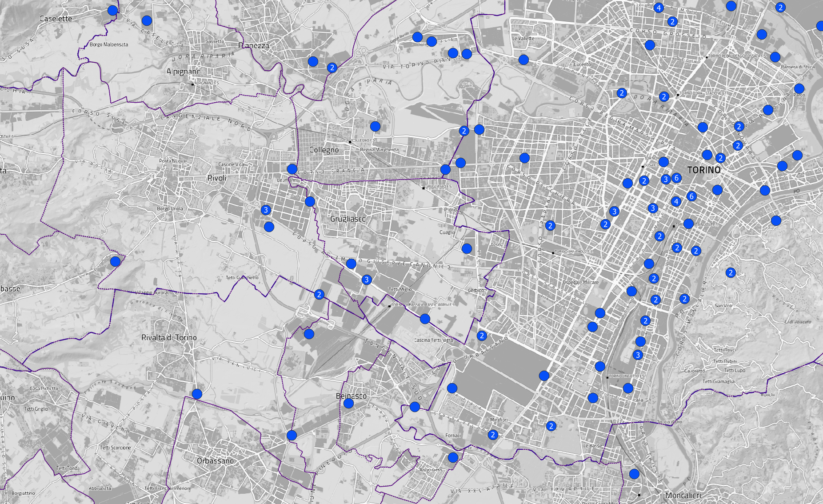Select the marker just above Italia '61

point(628,388)
